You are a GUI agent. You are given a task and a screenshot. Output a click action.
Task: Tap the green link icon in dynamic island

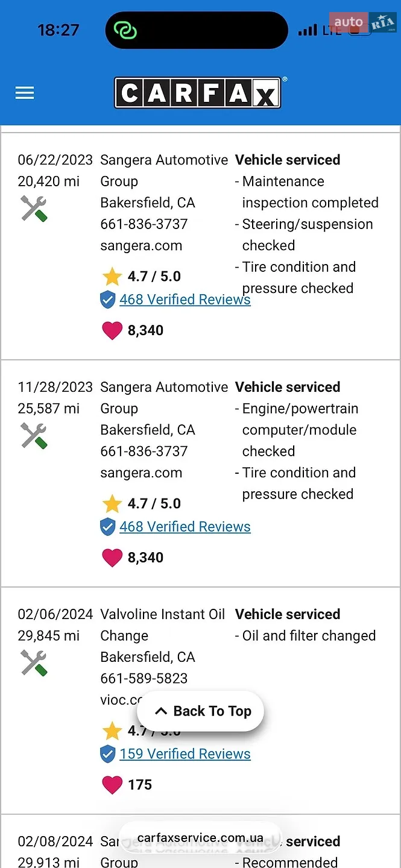[126, 30]
